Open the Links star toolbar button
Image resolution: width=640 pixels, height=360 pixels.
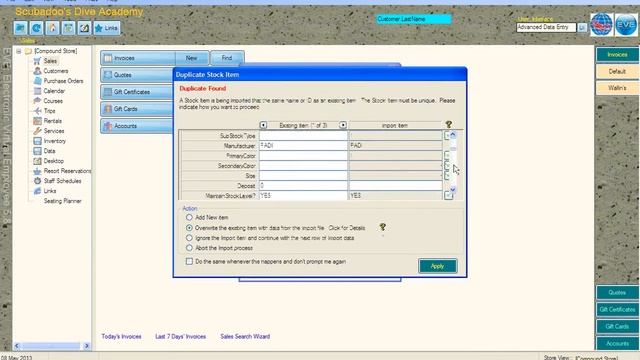pos(107,28)
